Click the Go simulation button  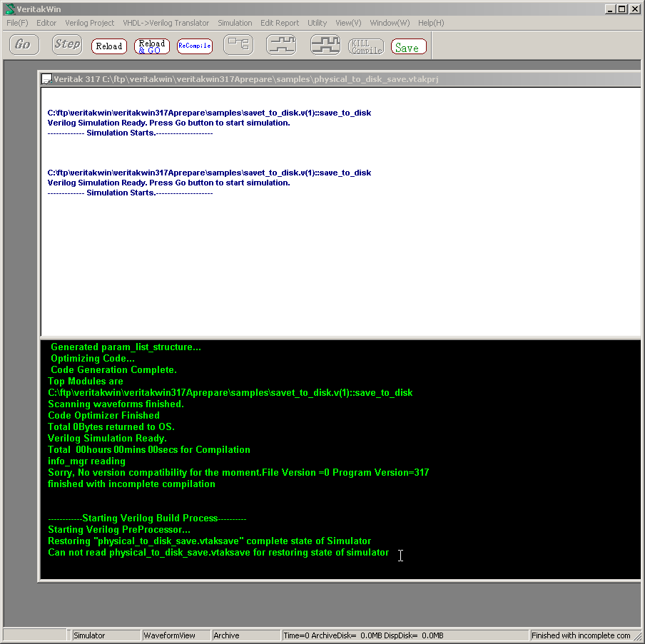point(24,44)
